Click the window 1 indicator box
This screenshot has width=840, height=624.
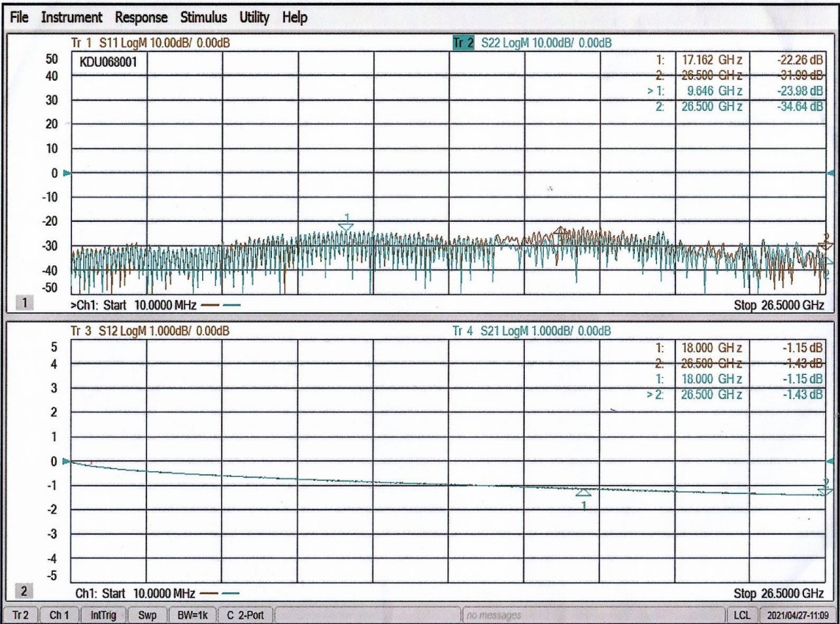point(26,302)
